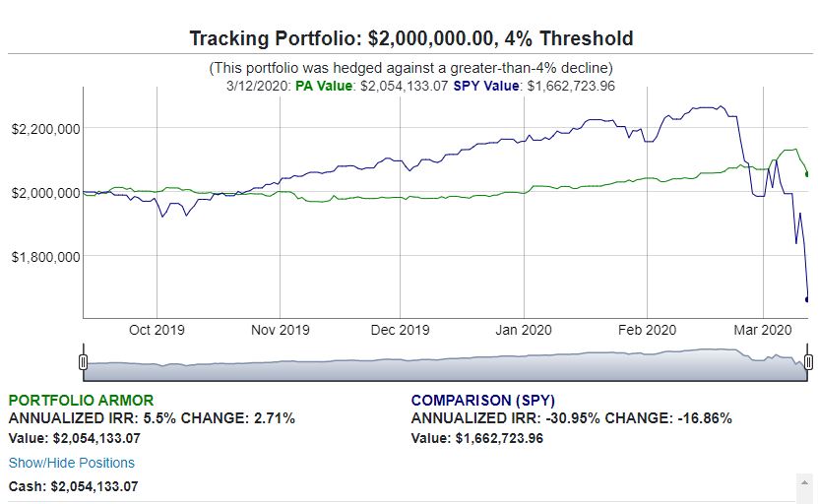Click the Oct 2019 axis label

(x=157, y=330)
